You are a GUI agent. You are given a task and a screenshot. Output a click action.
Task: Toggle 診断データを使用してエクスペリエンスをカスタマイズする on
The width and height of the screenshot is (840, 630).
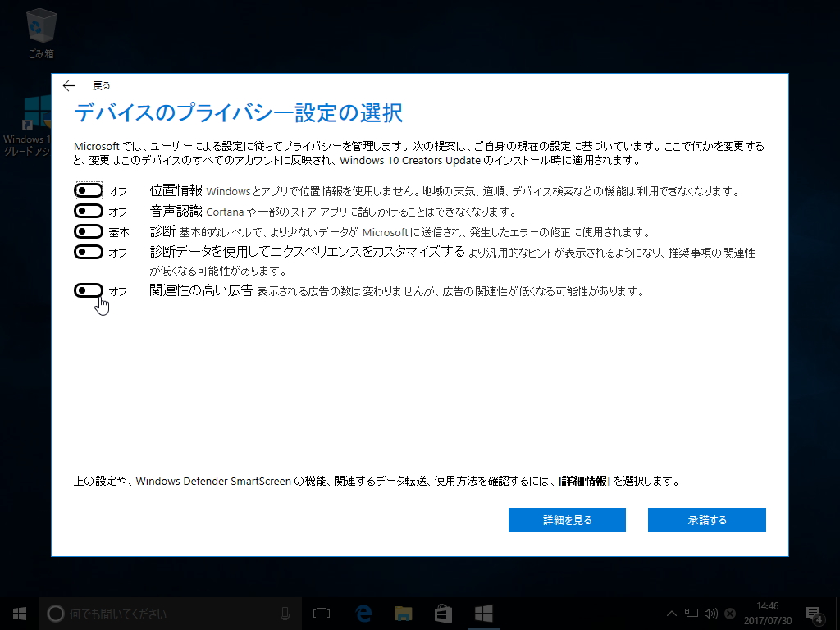tap(89, 252)
